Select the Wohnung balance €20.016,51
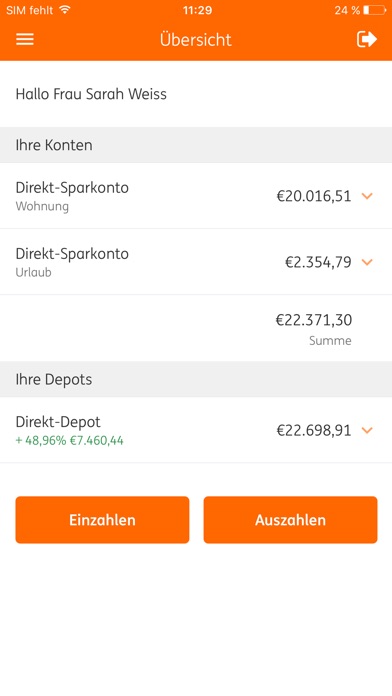 (x=314, y=196)
